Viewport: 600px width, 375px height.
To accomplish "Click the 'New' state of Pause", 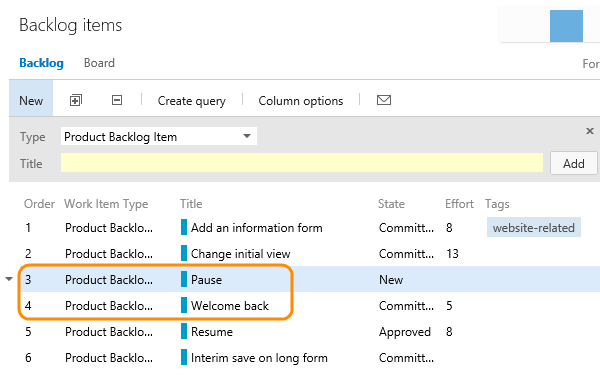I will (391, 280).
